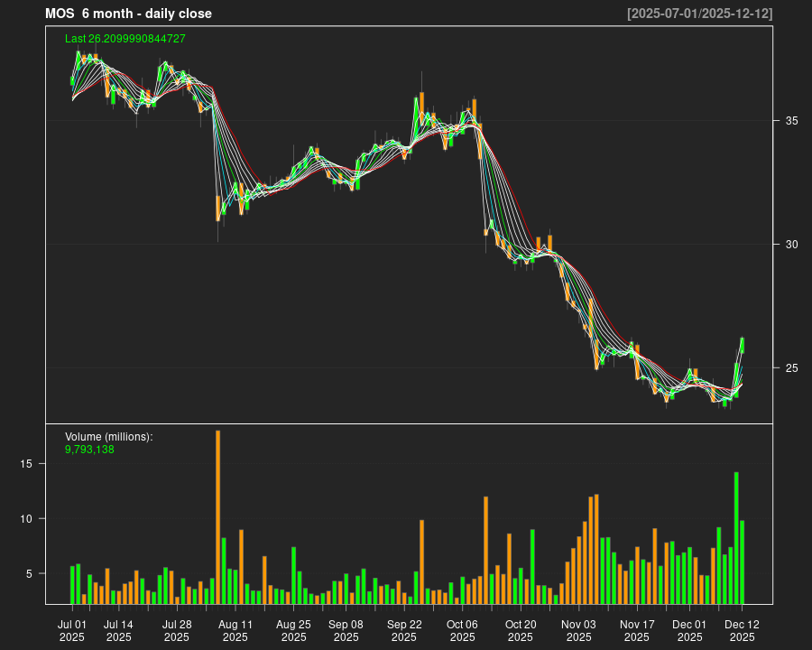Select the Sep 22 2025 date marker

click(x=404, y=630)
